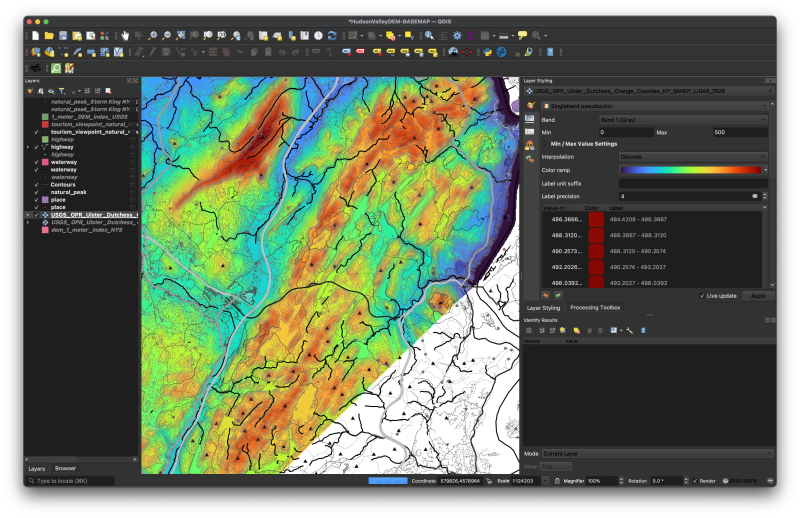Open the style History tab icon
Screen dimensions: 800x518
[x=530, y=158]
